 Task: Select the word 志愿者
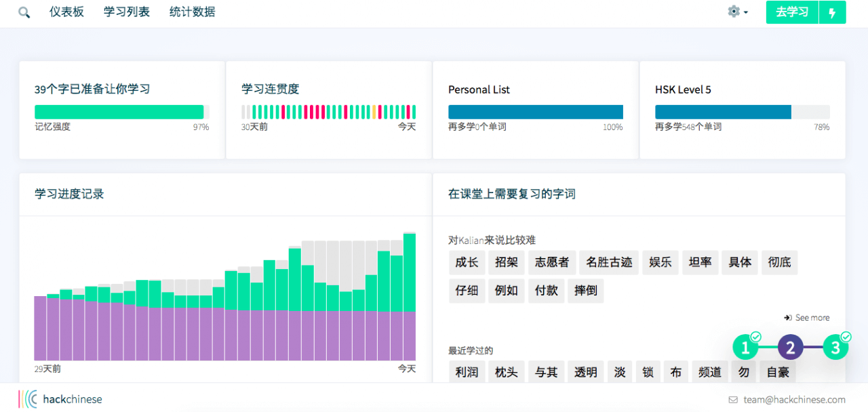coord(552,262)
